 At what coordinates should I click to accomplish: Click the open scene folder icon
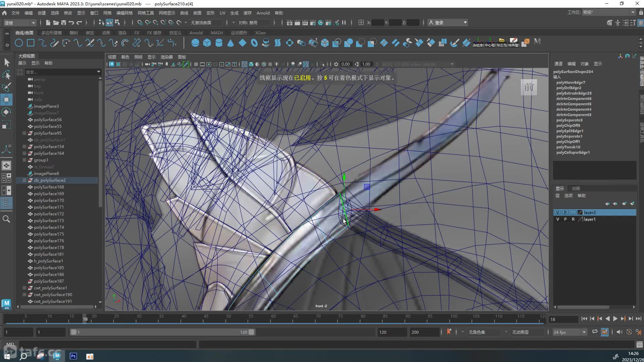[56, 22]
